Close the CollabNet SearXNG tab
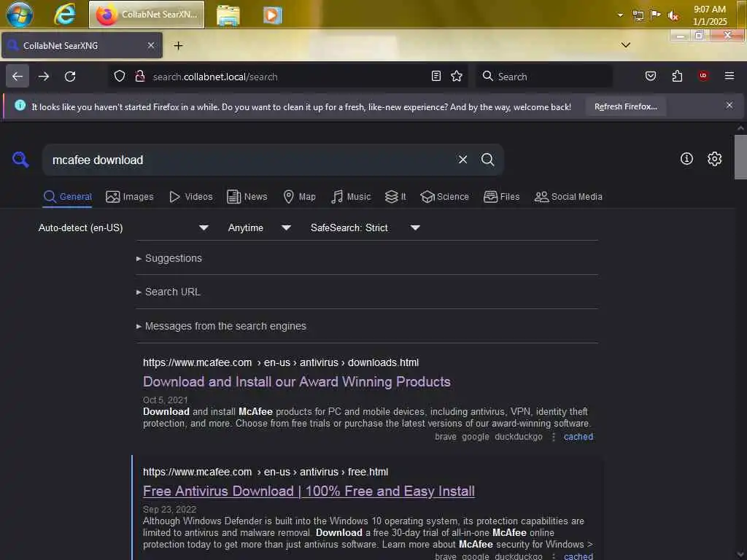The height and width of the screenshot is (560, 747). [x=151, y=45]
